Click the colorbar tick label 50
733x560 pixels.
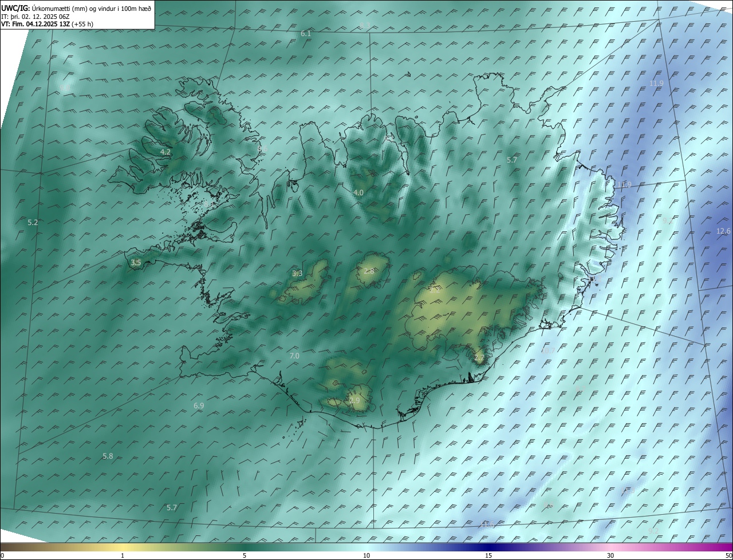pyautogui.click(x=728, y=556)
